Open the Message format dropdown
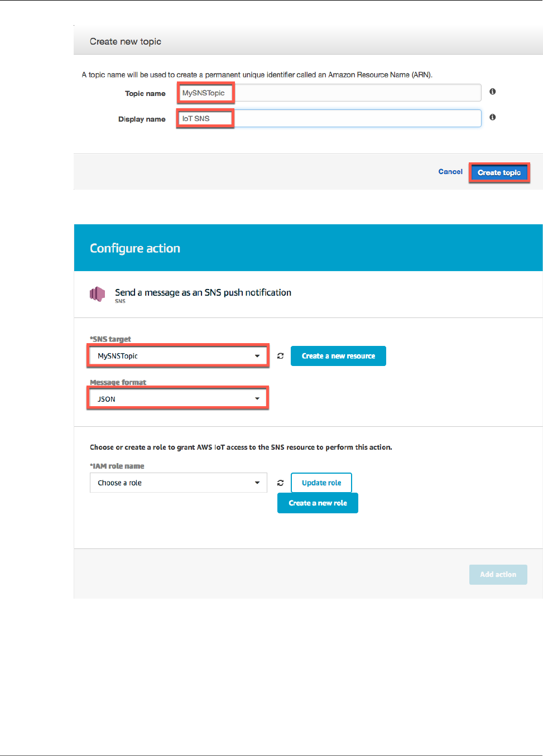The image size is (543, 756). [178, 399]
